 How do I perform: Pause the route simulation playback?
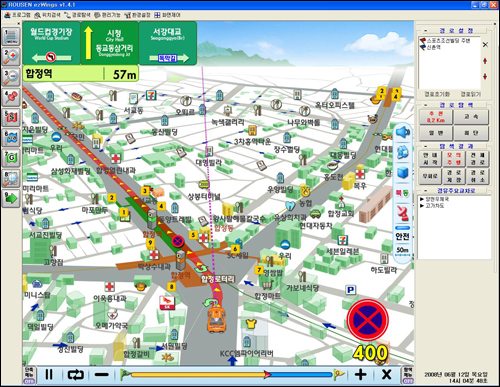49,375
